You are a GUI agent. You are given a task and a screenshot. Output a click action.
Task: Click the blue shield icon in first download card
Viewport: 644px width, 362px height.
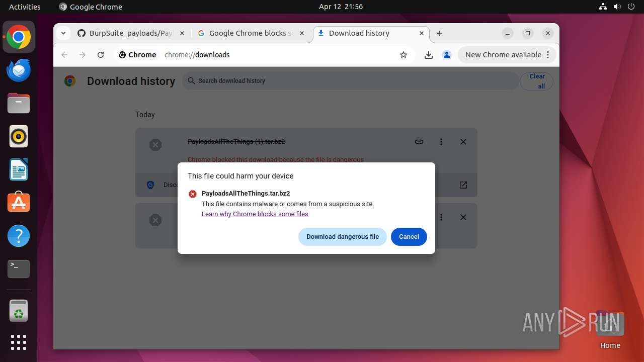[150, 185]
